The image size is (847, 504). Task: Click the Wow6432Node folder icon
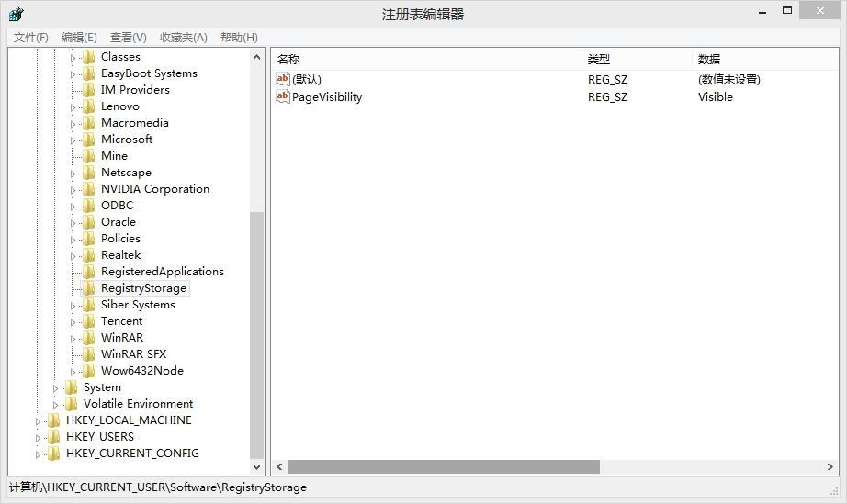pos(88,371)
